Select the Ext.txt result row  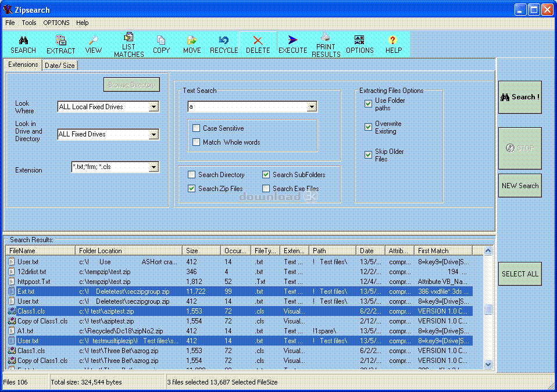(x=240, y=292)
